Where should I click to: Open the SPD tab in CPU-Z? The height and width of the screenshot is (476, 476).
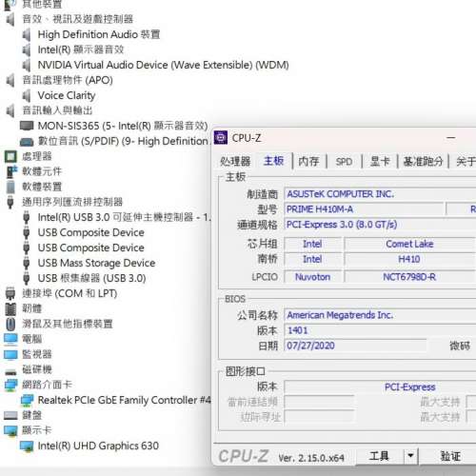click(x=344, y=162)
